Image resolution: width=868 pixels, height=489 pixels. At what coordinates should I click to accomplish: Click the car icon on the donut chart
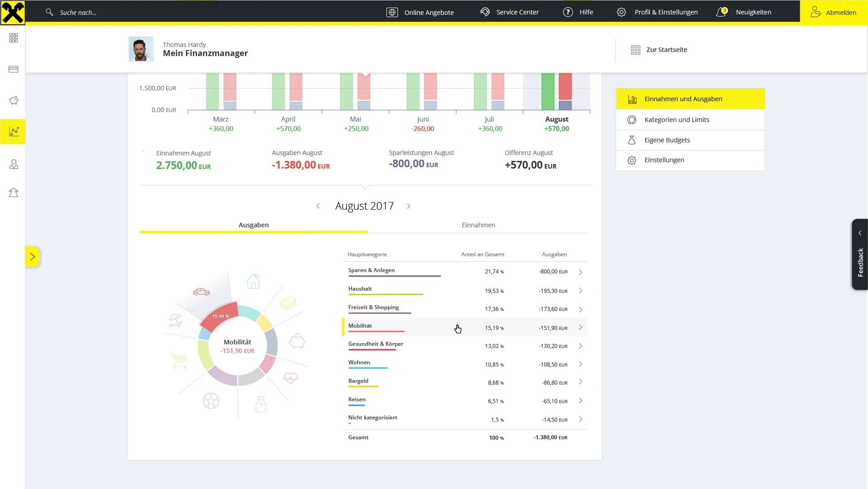[201, 292]
